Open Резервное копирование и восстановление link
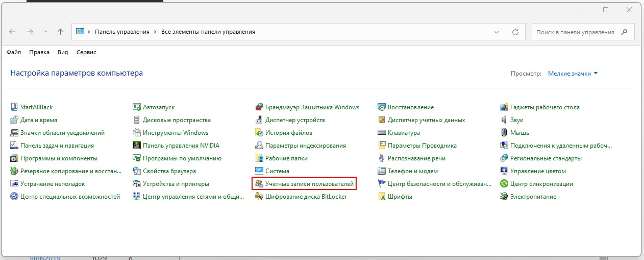 click(71, 171)
